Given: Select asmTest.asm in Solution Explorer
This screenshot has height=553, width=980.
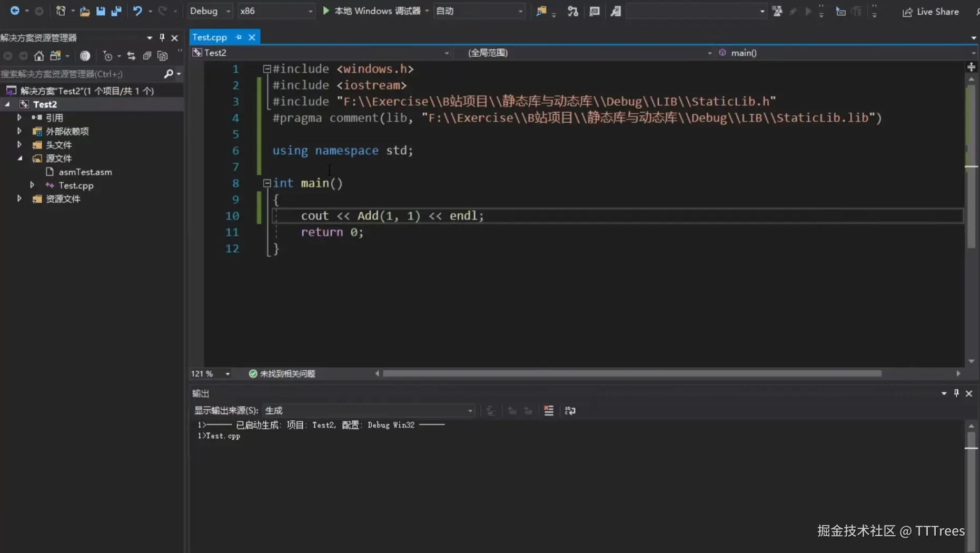Looking at the screenshot, I should click(x=85, y=172).
